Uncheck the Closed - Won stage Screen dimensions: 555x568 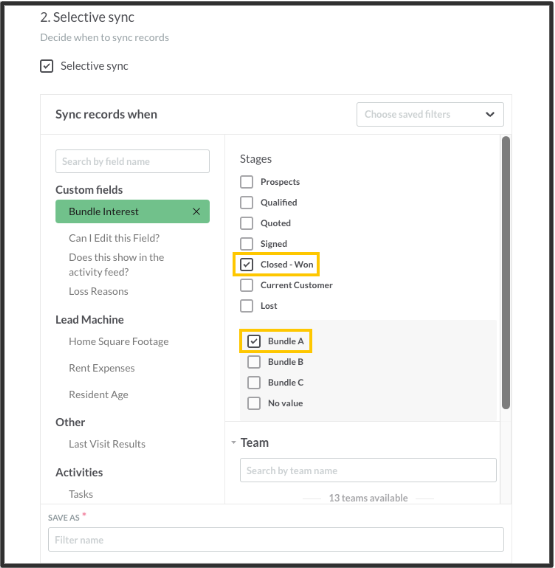pos(247,264)
